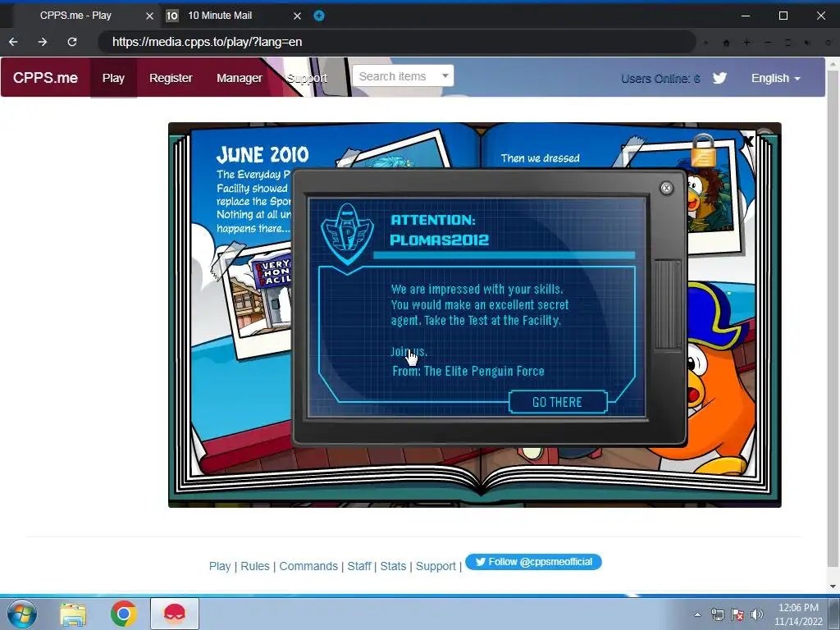Open File Explorer from the taskbar
The image size is (840, 630).
click(x=73, y=614)
